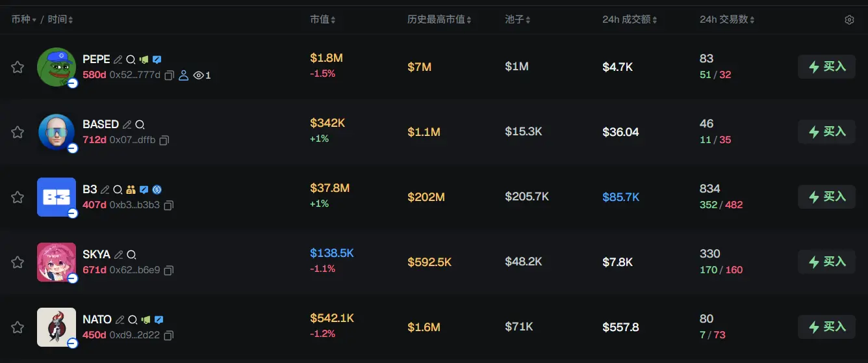
Task: Click the megaphone icon on the NATO row
Action: tap(146, 320)
